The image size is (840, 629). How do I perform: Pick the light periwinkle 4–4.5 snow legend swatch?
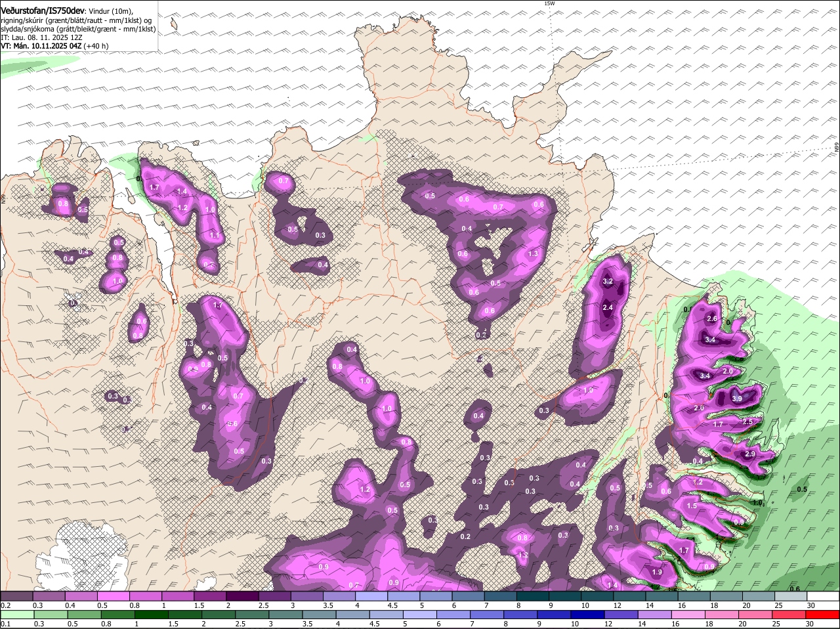click(372, 596)
